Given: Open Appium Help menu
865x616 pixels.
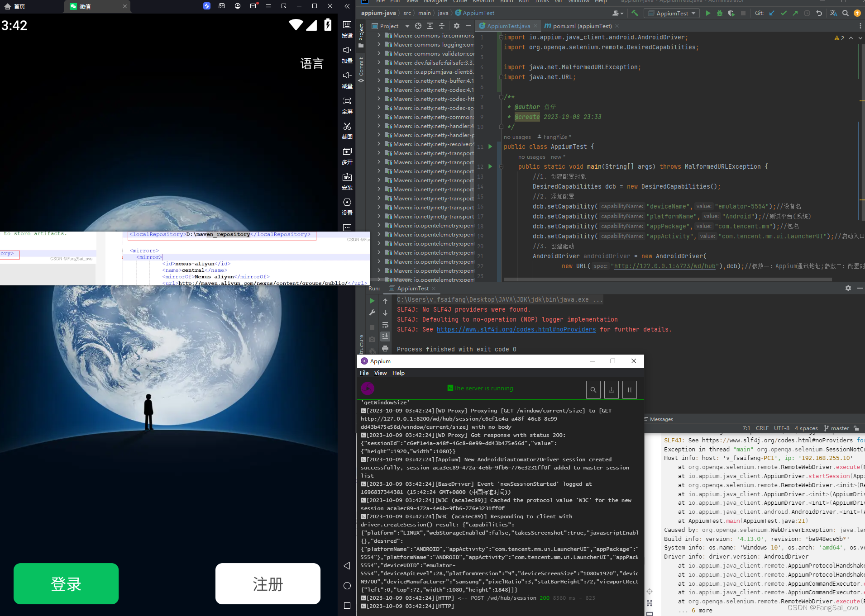Looking at the screenshot, I should (x=398, y=373).
